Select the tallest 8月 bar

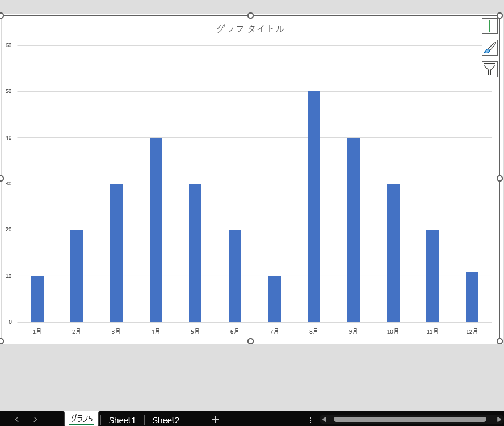(314, 207)
